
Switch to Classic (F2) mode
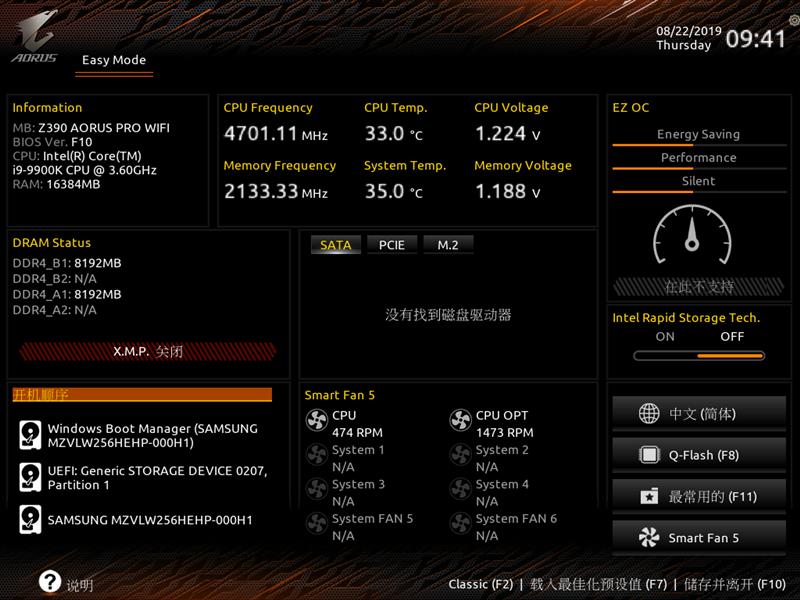(x=481, y=584)
